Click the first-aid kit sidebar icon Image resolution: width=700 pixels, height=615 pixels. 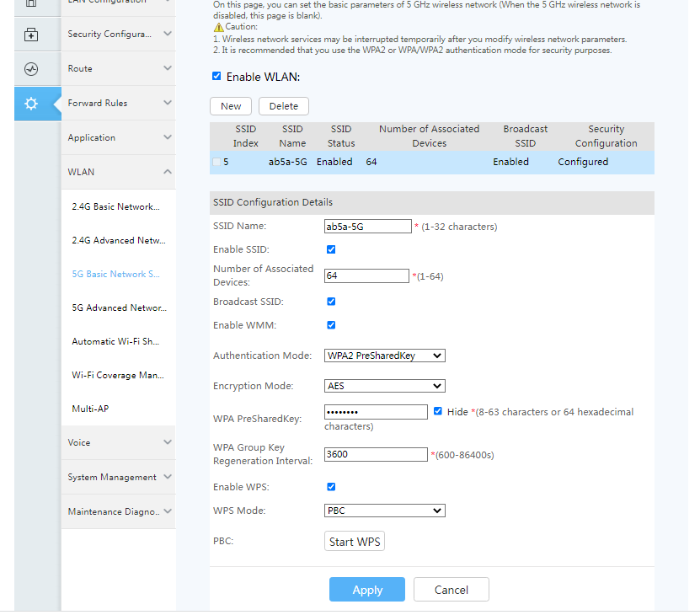tap(31, 35)
